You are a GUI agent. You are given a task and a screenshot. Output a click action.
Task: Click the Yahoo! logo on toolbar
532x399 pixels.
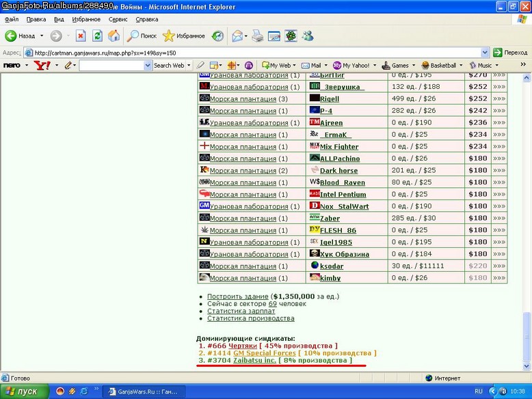[x=42, y=65]
